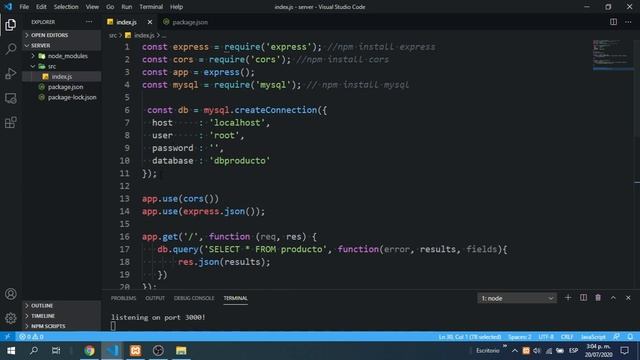Image resolution: width=640 pixels, height=360 pixels.
Task: Kill the terminal with trash icon
Action: coord(598,298)
